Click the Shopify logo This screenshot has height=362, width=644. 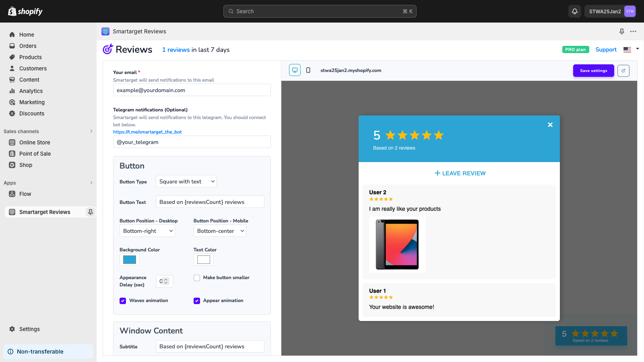click(25, 11)
